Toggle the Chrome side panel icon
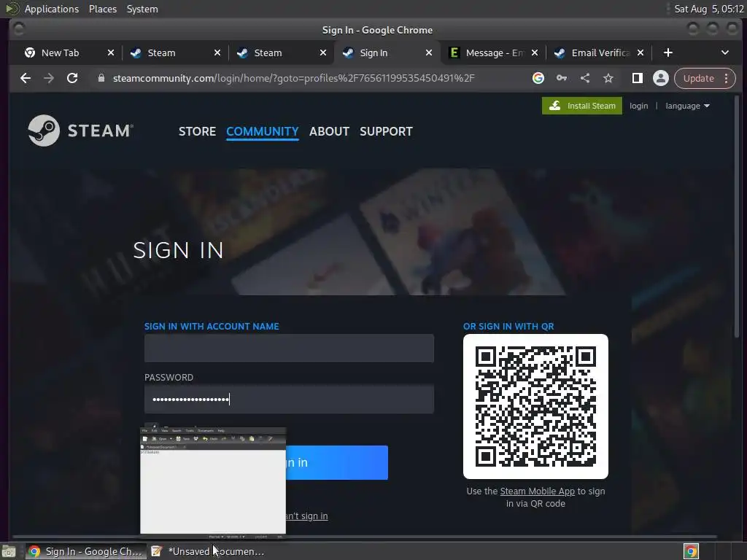747x560 pixels. click(638, 78)
